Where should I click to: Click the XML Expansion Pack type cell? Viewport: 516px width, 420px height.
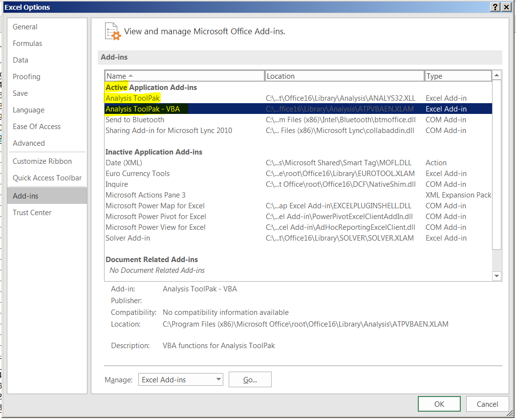coord(458,195)
